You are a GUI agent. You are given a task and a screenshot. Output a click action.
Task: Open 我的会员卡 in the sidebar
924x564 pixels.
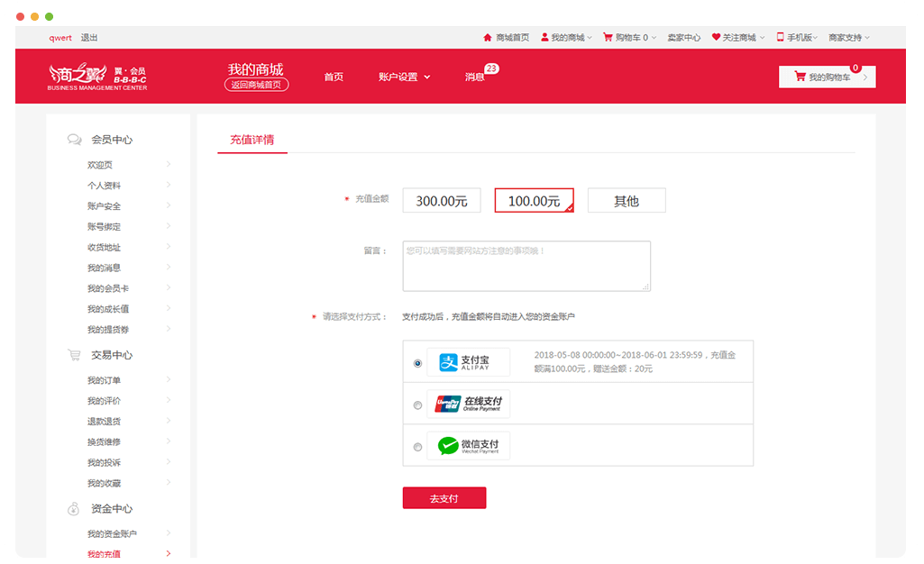pyautogui.click(x=108, y=288)
